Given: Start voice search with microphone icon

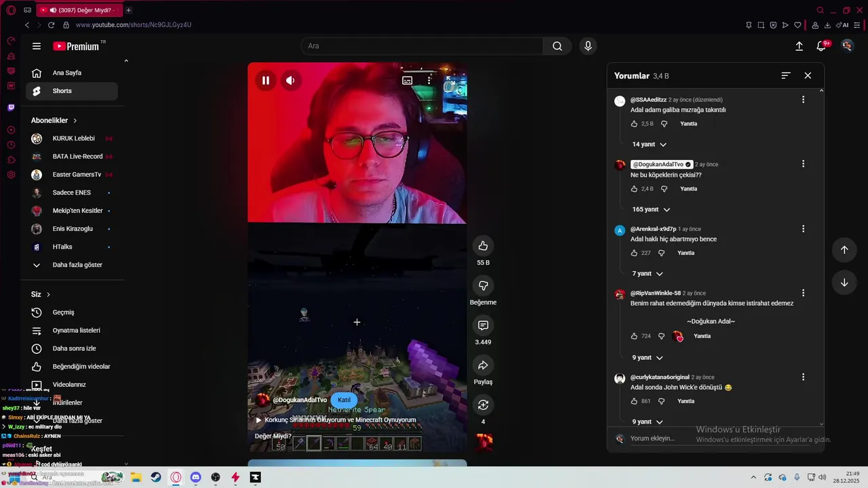Looking at the screenshot, I should [x=588, y=46].
